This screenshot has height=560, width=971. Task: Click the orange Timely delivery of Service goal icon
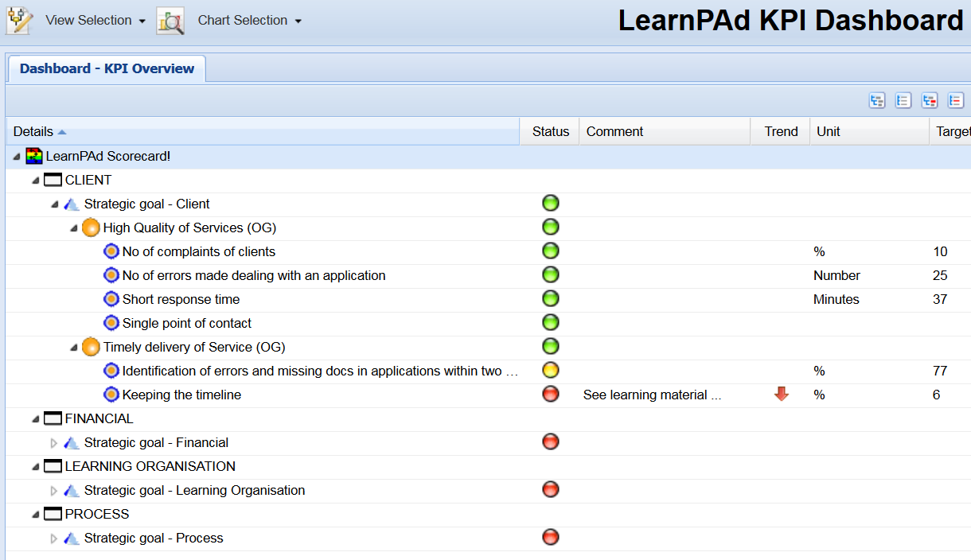tap(91, 347)
